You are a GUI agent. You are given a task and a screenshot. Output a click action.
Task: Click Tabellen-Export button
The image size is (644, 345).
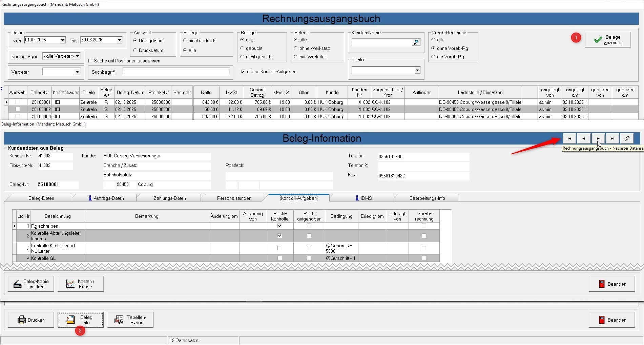130,320
